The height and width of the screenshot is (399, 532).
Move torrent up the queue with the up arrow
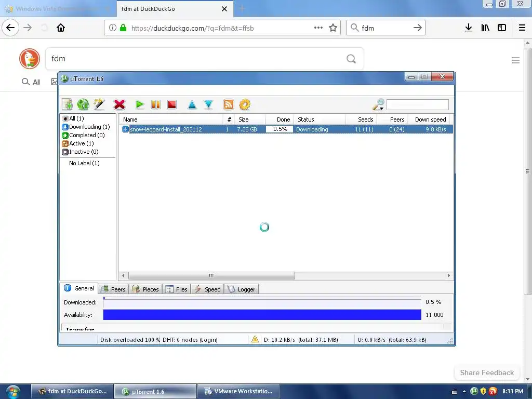tap(192, 104)
